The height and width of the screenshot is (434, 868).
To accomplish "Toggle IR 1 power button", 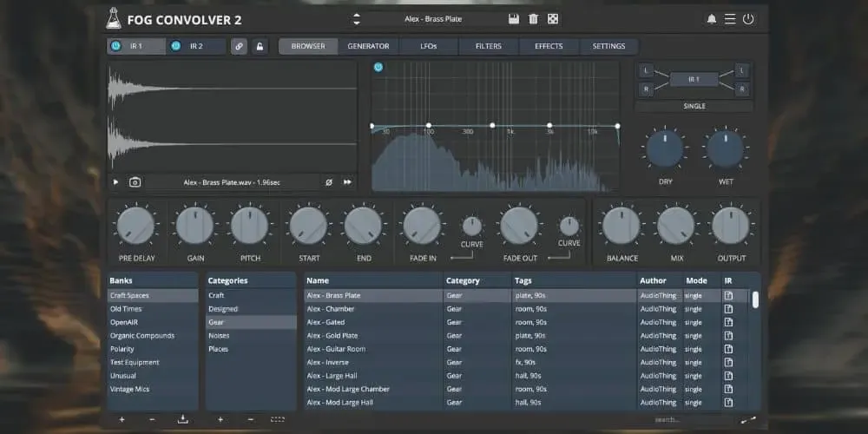I will coord(115,46).
